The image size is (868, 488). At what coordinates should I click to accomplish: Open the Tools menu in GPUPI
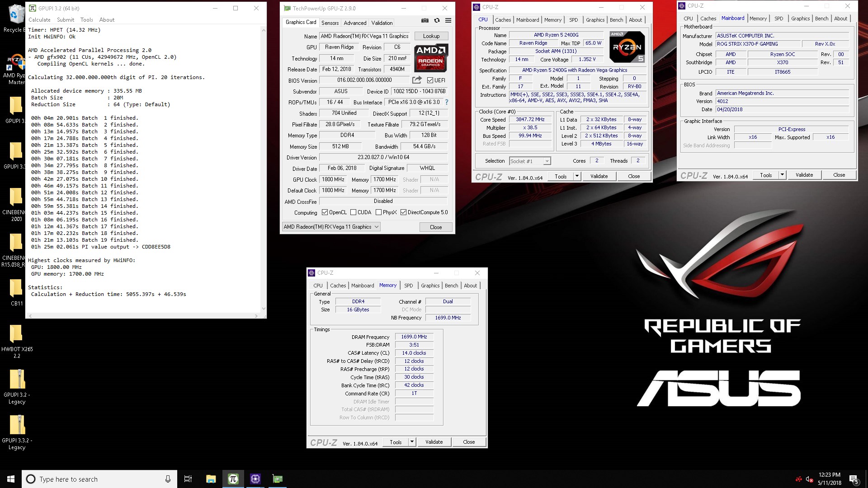[x=86, y=20]
